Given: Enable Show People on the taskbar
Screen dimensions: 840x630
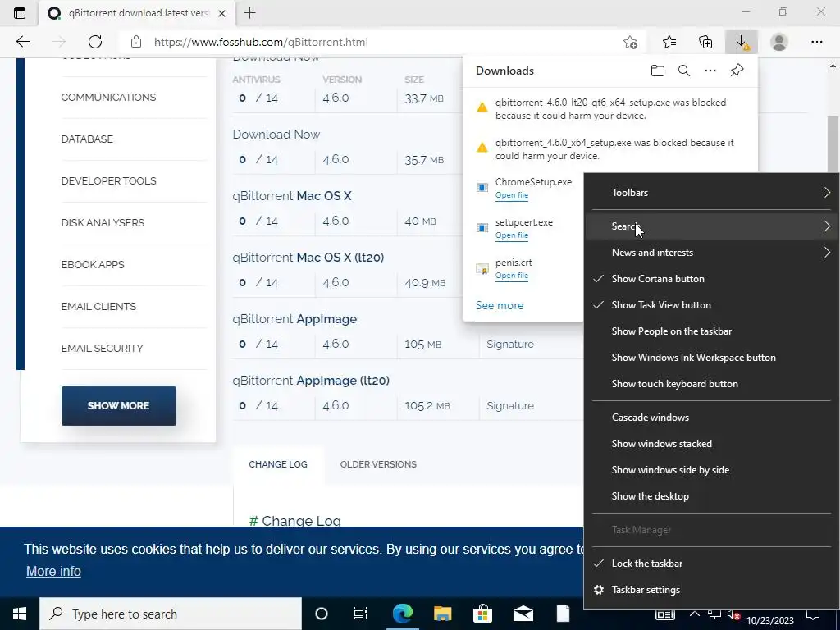Looking at the screenshot, I should pos(711,331).
